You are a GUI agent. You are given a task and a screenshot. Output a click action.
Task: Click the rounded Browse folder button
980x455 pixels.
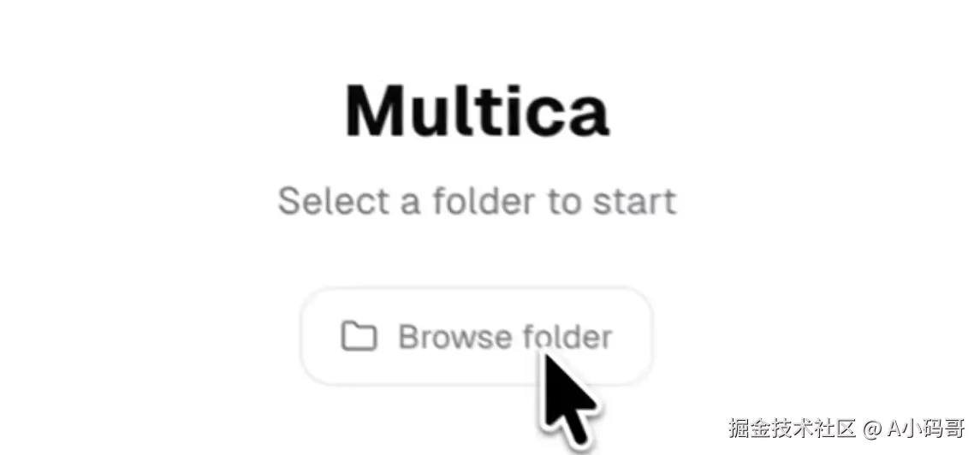point(476,336)
